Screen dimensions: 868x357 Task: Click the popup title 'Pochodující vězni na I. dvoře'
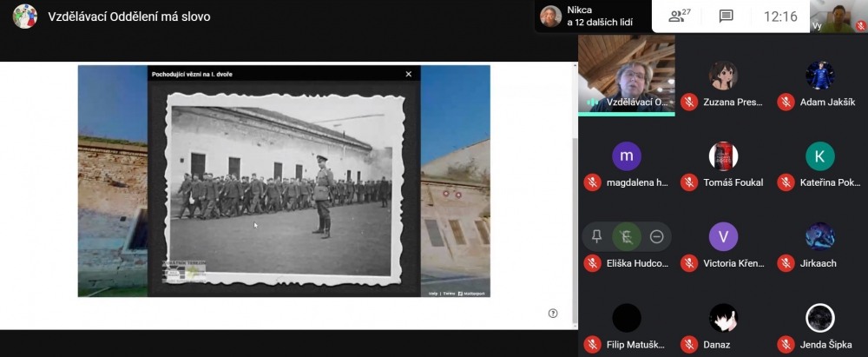point(192,75)
